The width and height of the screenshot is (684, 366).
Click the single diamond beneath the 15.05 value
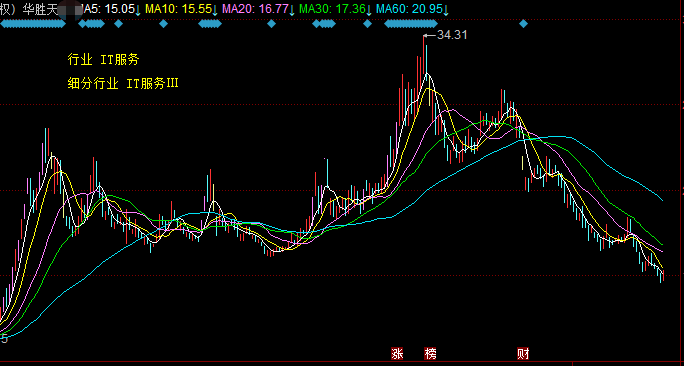pos(118,24)
